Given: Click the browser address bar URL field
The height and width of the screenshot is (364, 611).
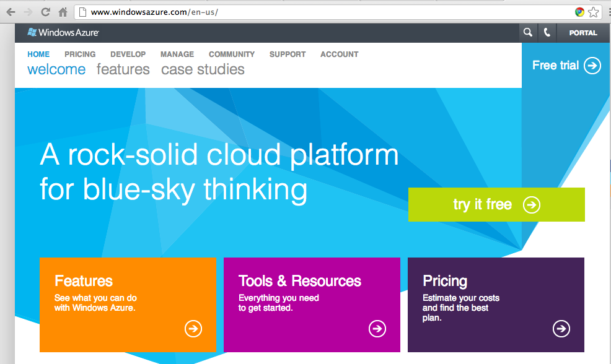Looking at the screenshot, I should click(x=310, y=12).
